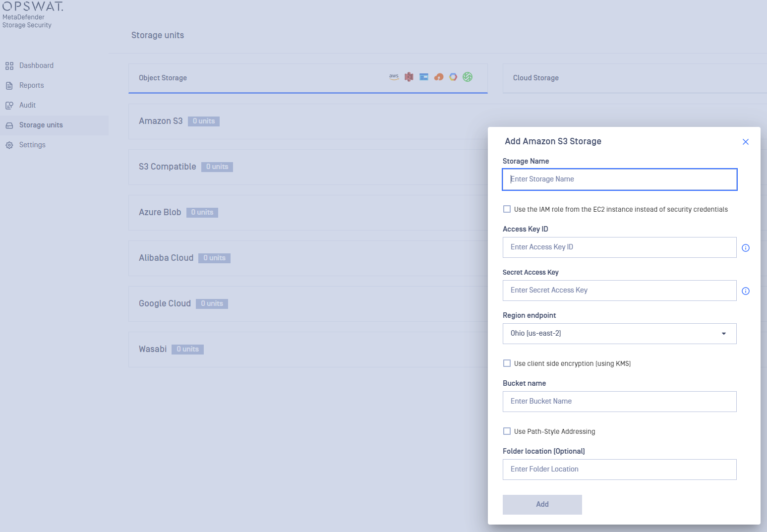The width and height of the screenshot is (767, 532).
Task: Click the Google Cloud provider icon
Action: click(453, 77)
